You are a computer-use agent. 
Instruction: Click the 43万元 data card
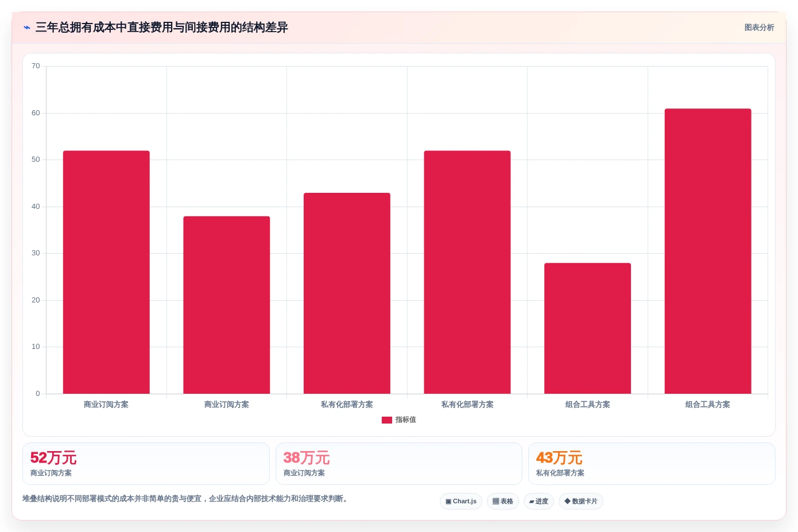[x=652, y=464]
